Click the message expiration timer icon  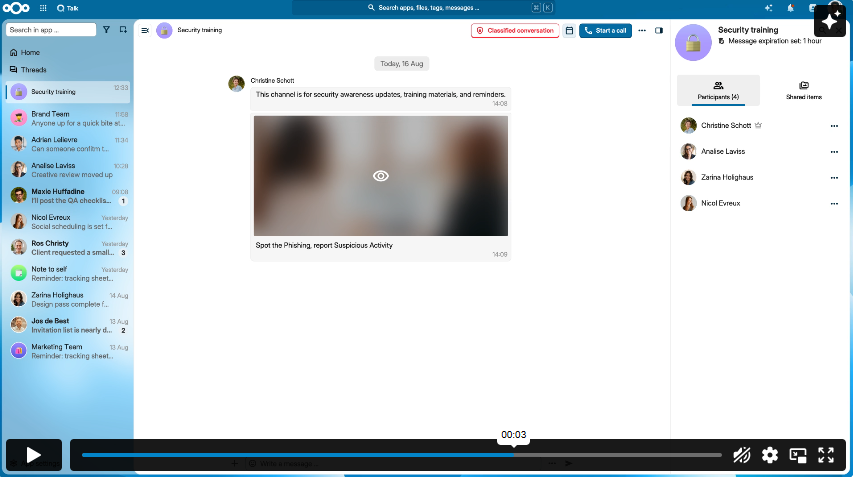721,41
